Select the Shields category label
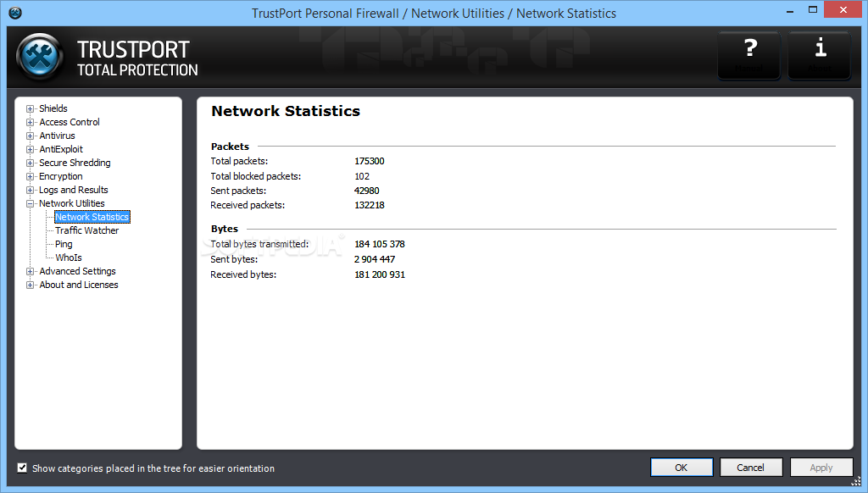Screen dimensions: 868x493 [x=53, y=108]
